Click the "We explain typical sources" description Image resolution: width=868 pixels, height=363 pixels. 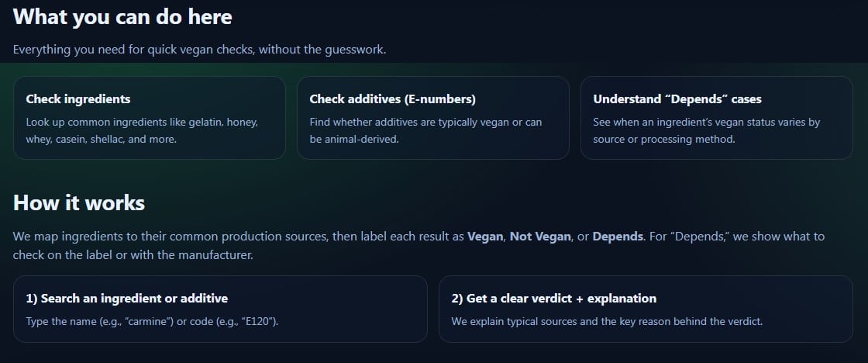pos(607,320)
